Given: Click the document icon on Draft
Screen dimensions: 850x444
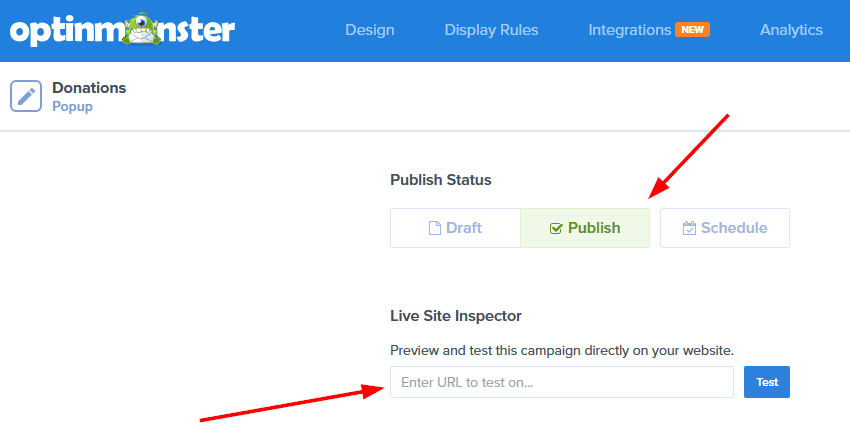Looking at the screenshot, I should (434, 228).
